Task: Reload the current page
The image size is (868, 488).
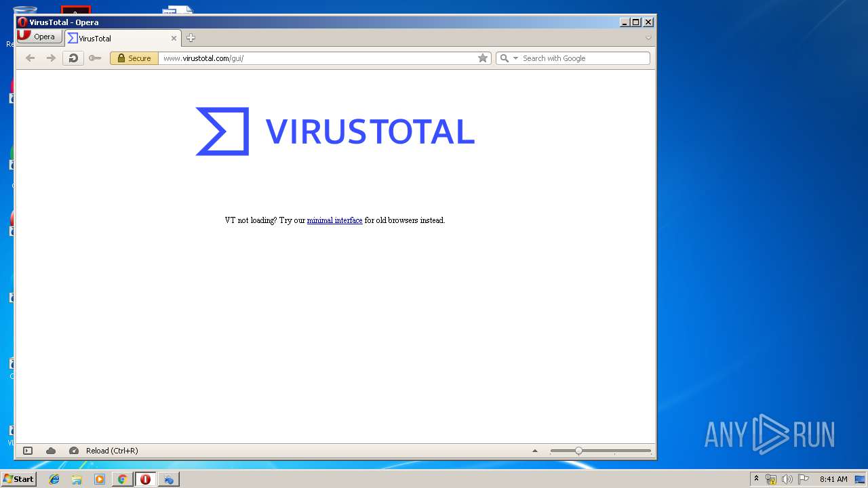Action: (73, 58)
